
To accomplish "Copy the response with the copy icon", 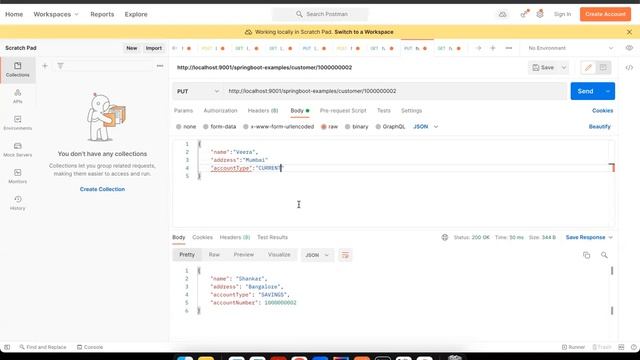I will pos(587,255).
